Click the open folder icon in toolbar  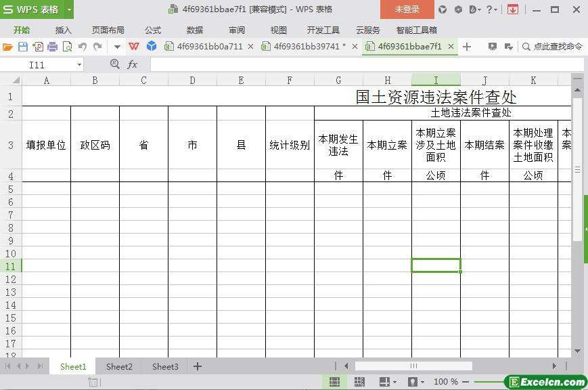pos(7,47)
